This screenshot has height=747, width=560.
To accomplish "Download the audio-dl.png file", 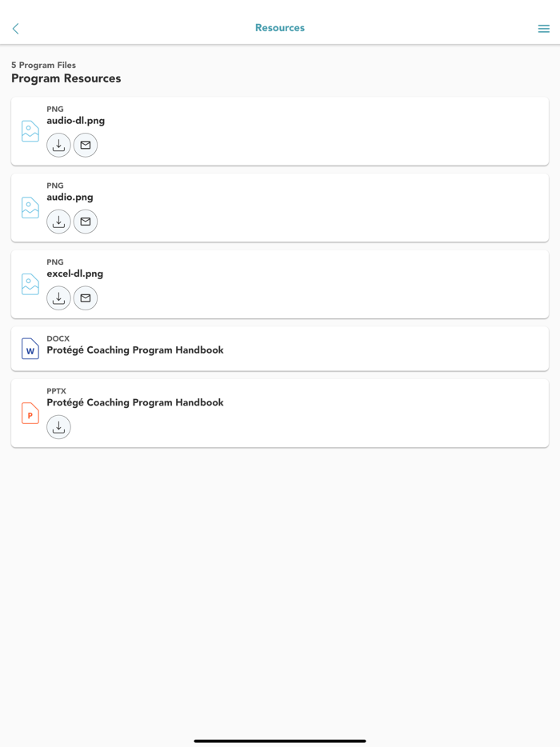I will tap(58, 145).
